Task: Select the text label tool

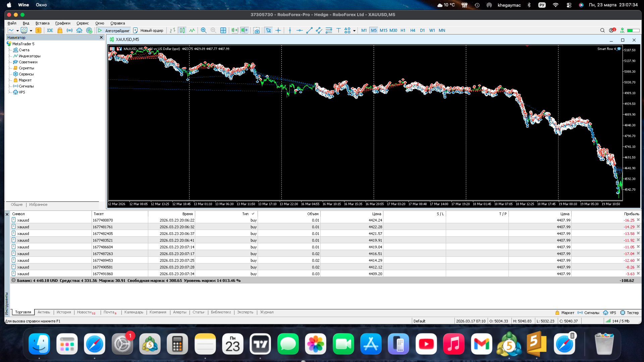Action: (x=338, y=31)
